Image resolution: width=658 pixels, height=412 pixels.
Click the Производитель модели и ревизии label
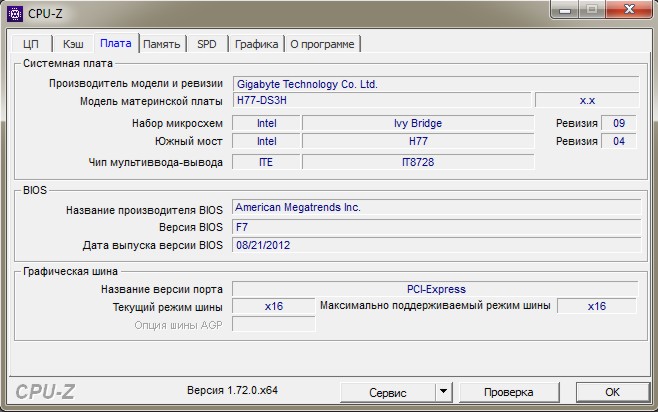coord(136,83)
